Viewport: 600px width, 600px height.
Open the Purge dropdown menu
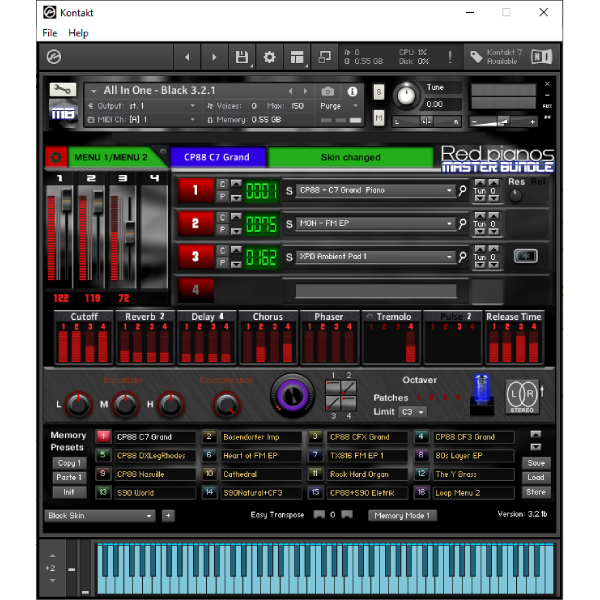(339, 106)
